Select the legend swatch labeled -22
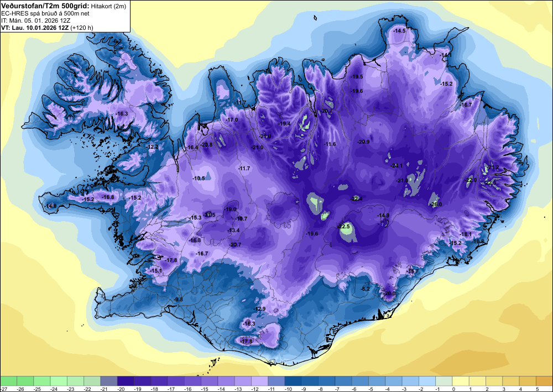The width and height of the screenshot is (553, 392). tap(92, 381)
